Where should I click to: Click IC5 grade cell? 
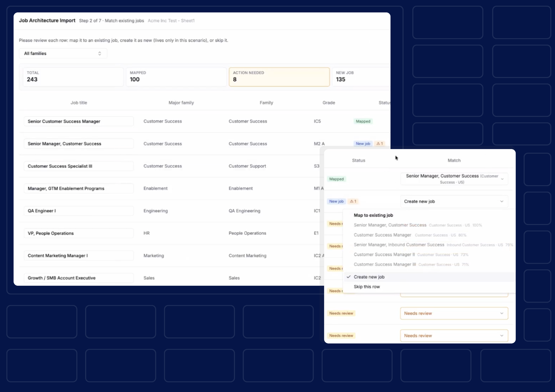tap(317, 121)
